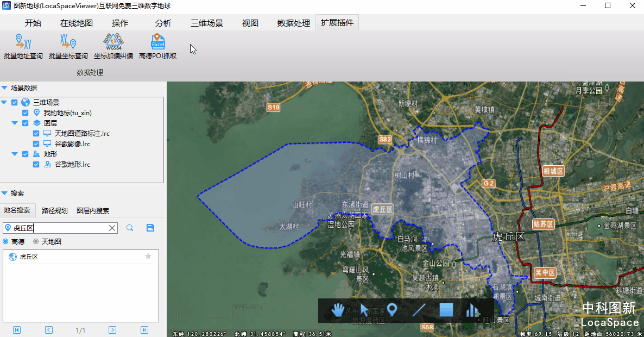Hide the 谷歌影像.lrc layer checkbox
Viewport: 644px width, 337px height.
pos(36,143)
